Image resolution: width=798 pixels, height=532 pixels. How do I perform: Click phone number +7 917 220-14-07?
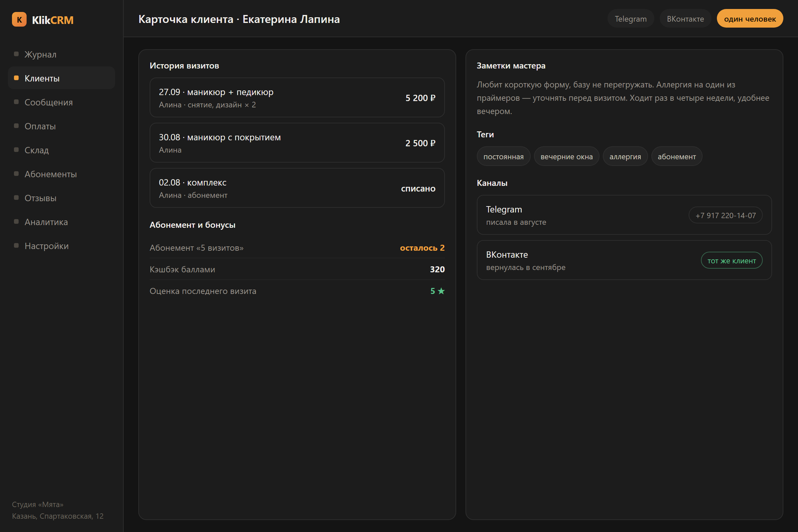pyautogui.click(x=726, y=215)
